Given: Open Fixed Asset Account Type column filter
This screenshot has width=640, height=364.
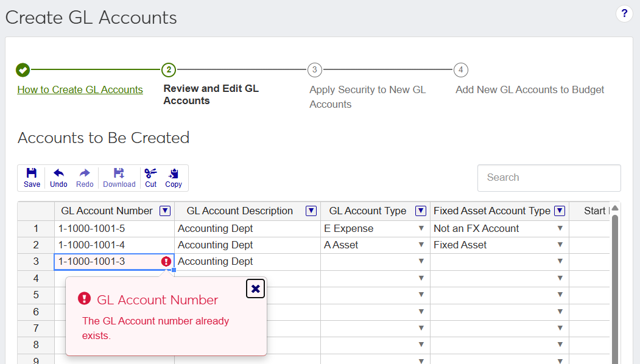Looking at the screenshot, I should click(560, 211).
